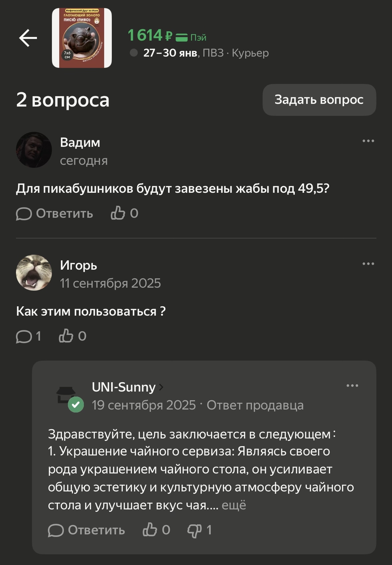Dislike the UNI-Sunny seller answer

pos(195,530)
